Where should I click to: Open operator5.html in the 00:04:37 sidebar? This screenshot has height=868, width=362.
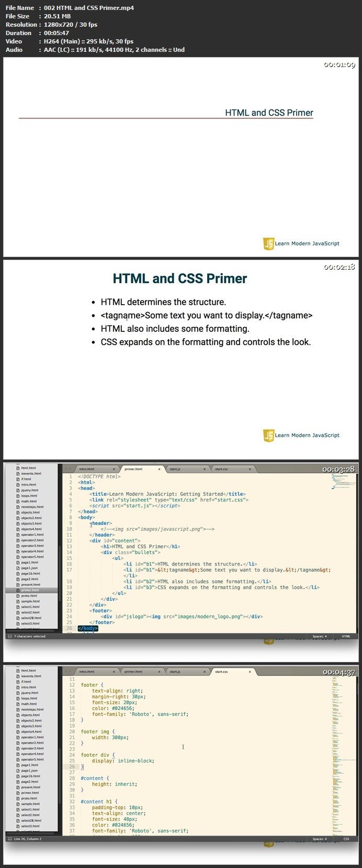coord(32,760)
